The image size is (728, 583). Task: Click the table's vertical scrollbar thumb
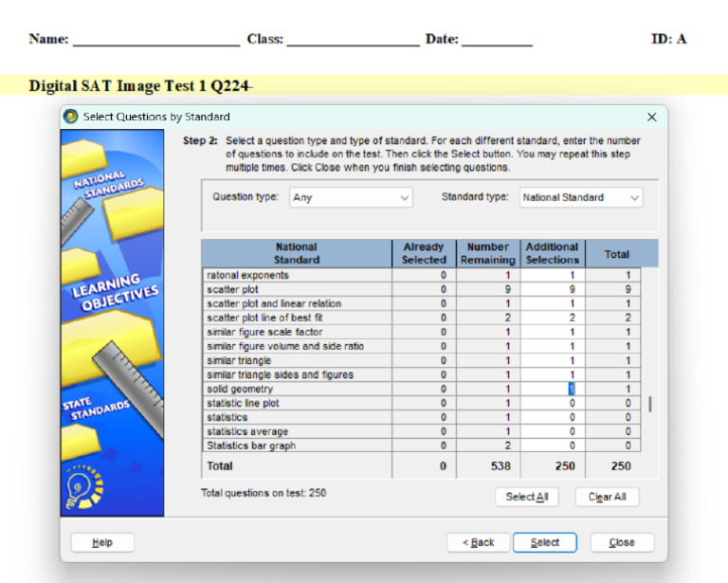coord(650,404)
